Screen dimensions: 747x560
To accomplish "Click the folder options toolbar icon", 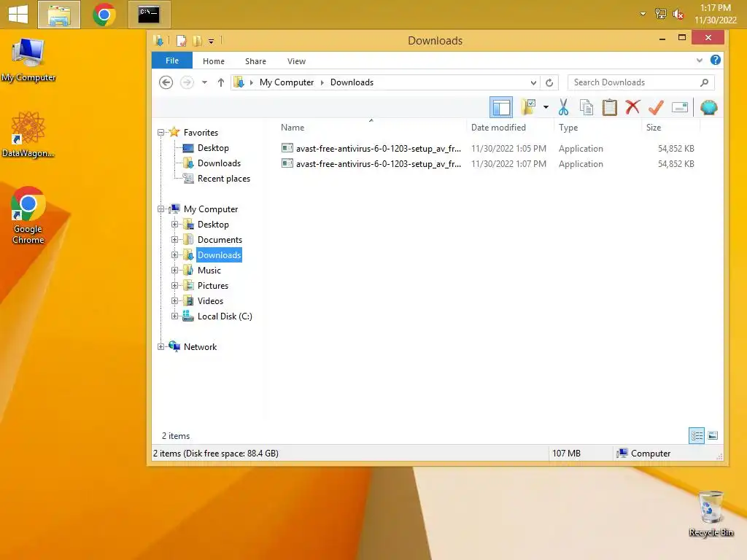I will point(528,107).
